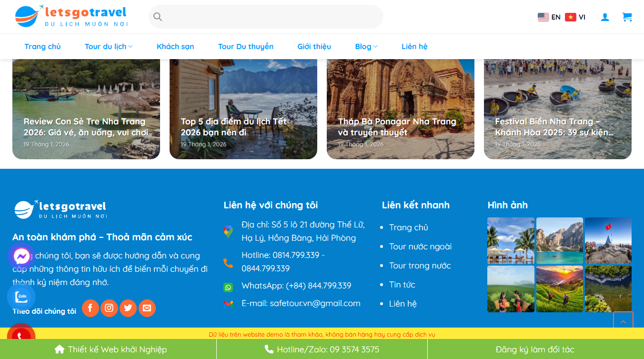Click the Twitter icon under Theo dõi chúng tôi
Screen dimensions: 644x359
click(128, 308)
